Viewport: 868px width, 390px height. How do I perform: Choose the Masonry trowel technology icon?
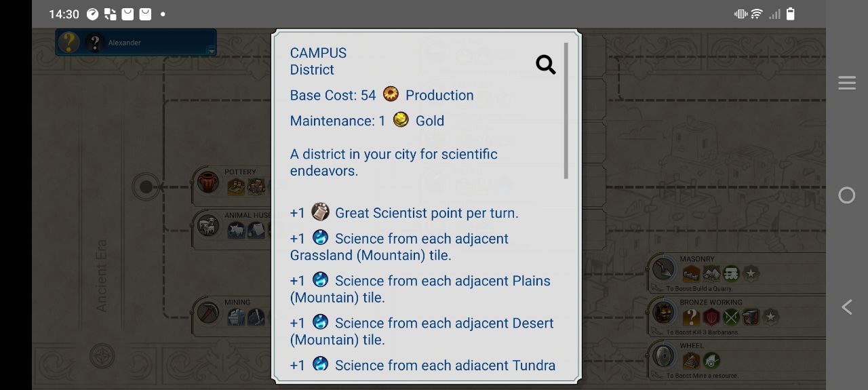(664, 269)
